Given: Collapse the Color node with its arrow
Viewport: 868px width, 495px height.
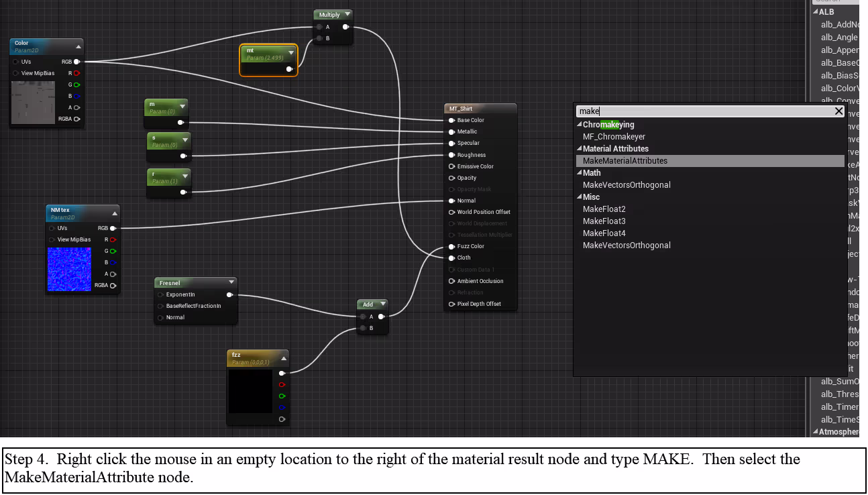Looking at the screenshot, I should [78, 46].
